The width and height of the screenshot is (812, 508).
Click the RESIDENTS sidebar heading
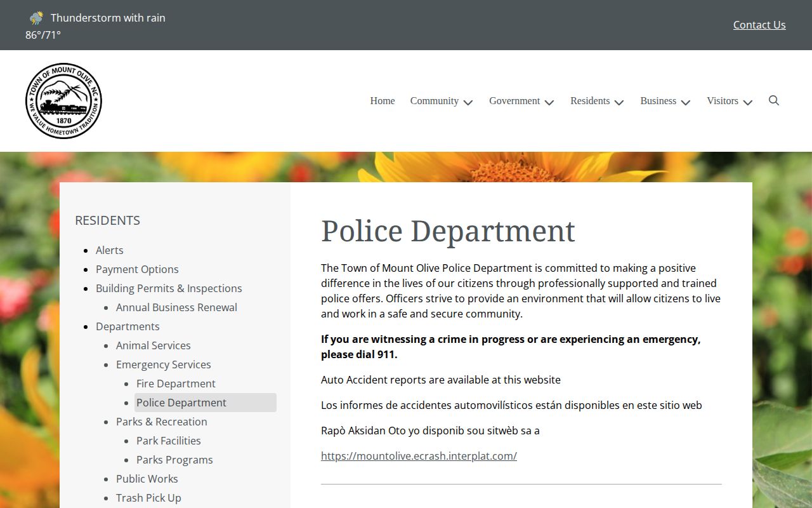[x=107, y=220]
